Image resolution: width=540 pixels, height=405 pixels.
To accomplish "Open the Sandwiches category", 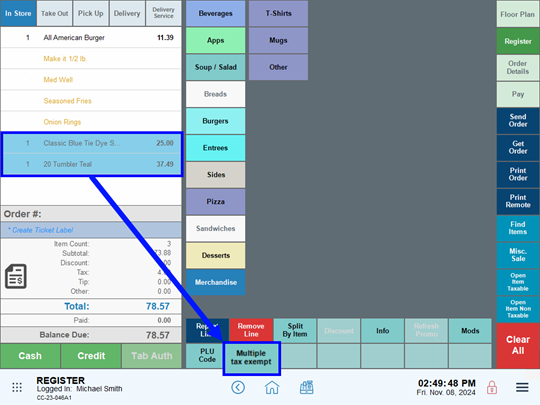I will point(216,228).
